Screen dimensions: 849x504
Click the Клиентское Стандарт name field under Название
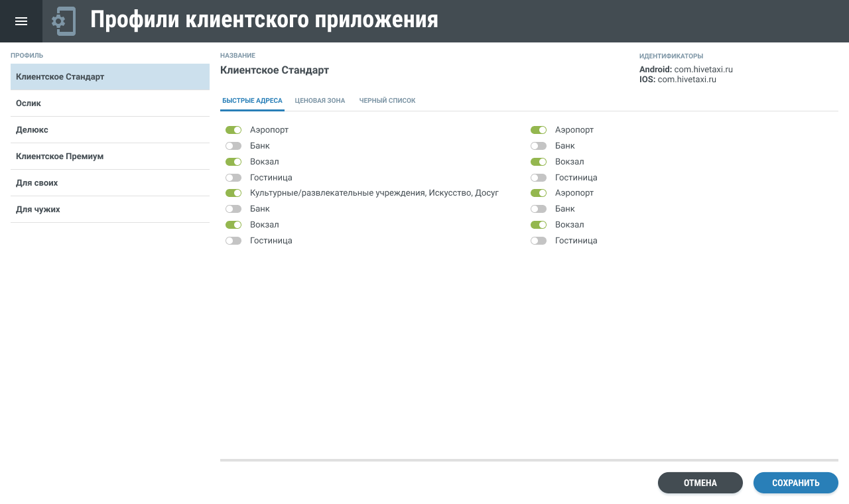point(275,70)
